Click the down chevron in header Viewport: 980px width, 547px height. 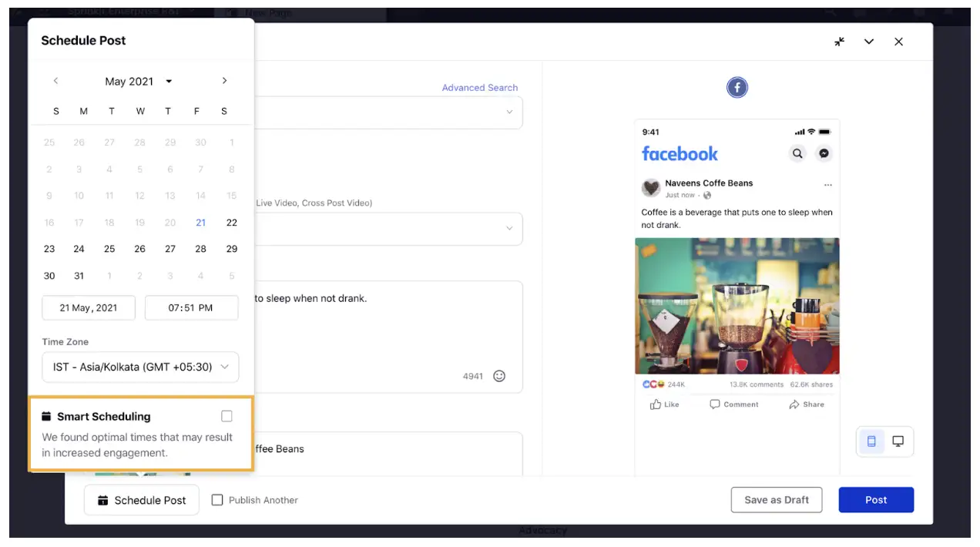tap(869, 42)
